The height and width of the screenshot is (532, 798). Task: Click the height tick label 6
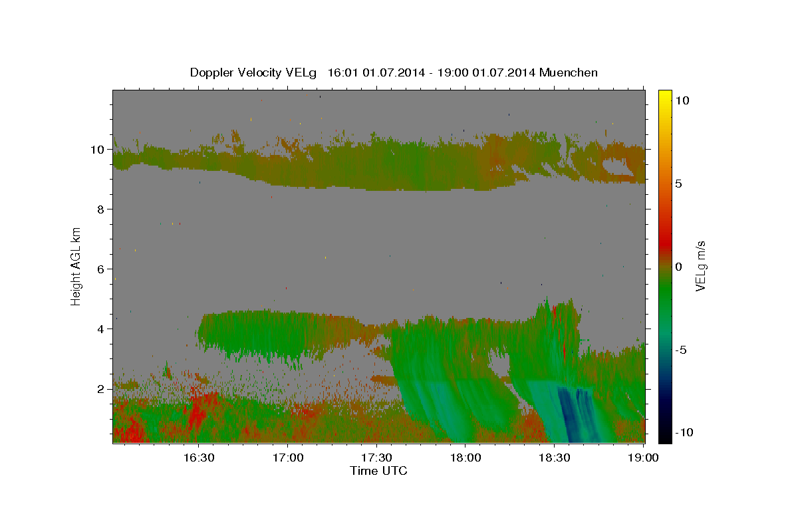(101, 269)
